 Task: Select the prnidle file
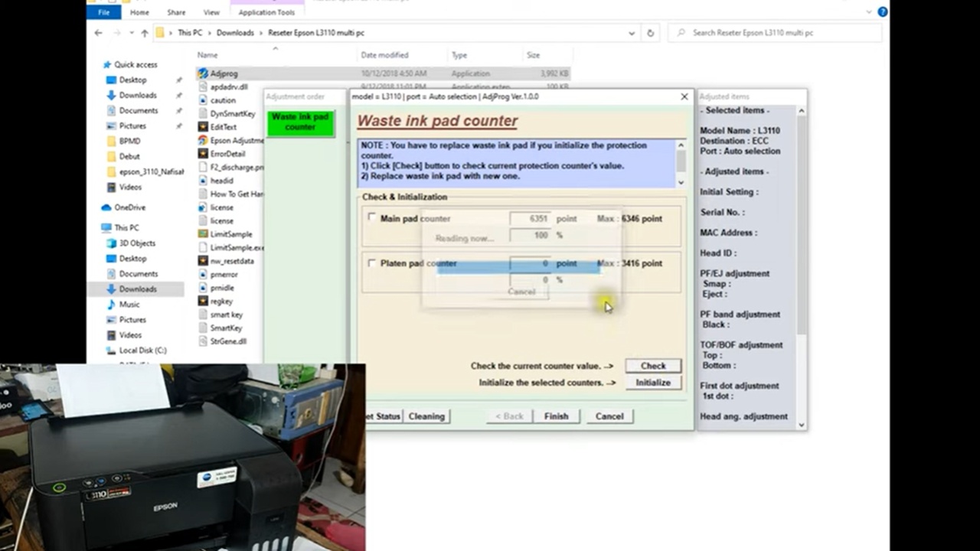coord(222,288)
